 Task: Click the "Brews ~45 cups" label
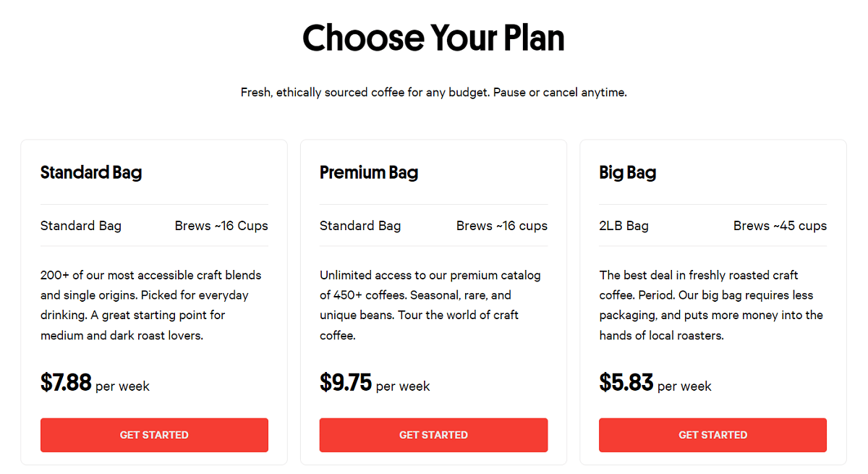point(780,226)
